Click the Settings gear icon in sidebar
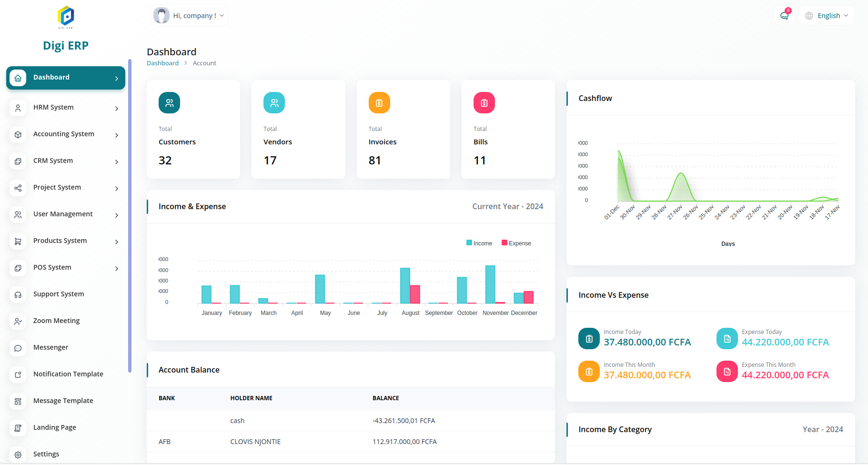 point(18,455)
